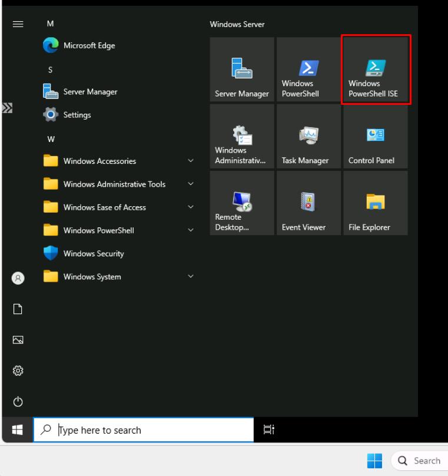Open the File Explorer tile
Viewport: 448px width, 476px height.
(376, 203)
